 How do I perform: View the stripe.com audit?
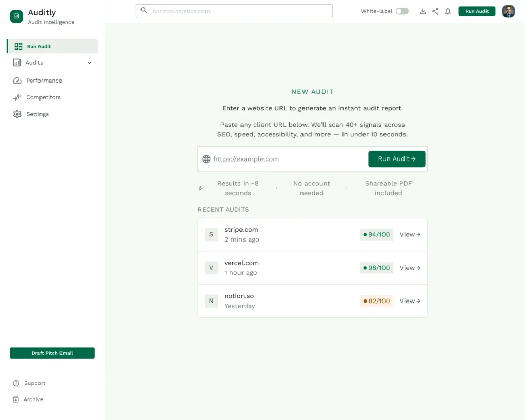click(410, 234)
